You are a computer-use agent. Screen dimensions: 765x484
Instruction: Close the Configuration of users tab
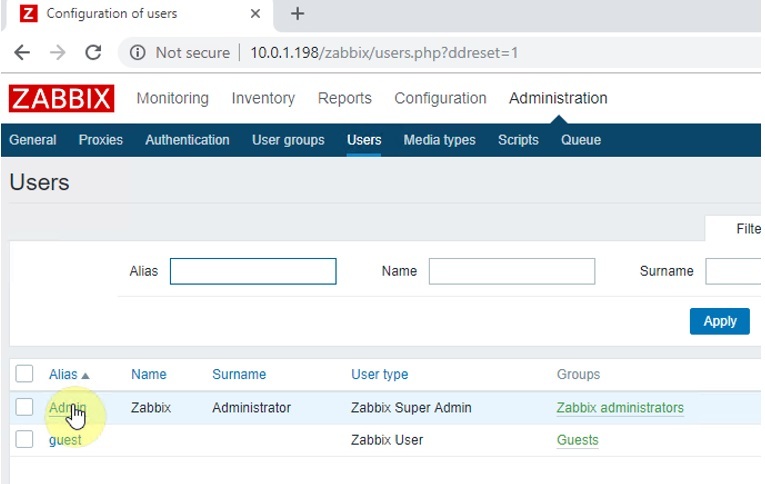(255, 14)
